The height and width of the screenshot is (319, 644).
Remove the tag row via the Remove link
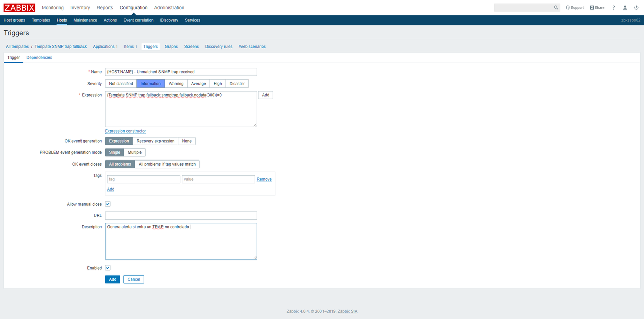[x=264, y=179]
